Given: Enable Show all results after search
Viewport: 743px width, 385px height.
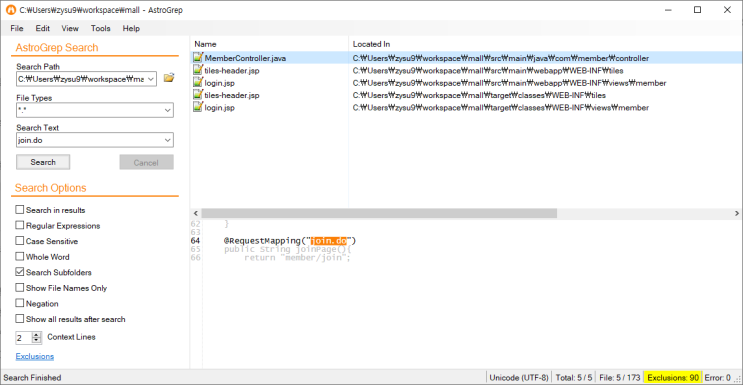Looking at the screenshot, I should pyautogui.click(x=19, y=319).
